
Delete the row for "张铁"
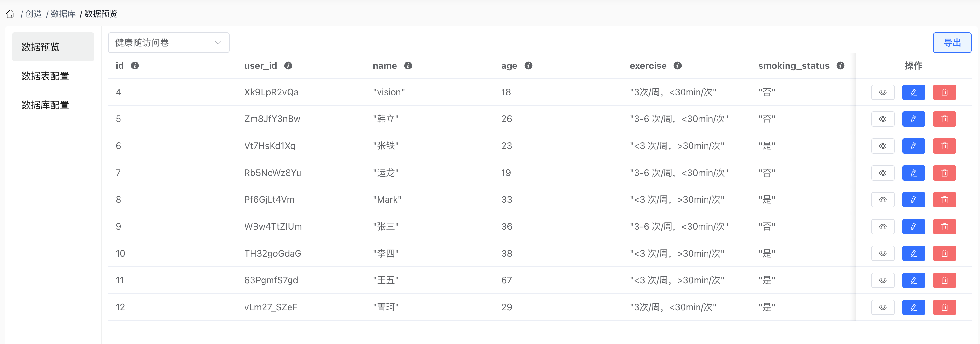(x=945, y=146)
